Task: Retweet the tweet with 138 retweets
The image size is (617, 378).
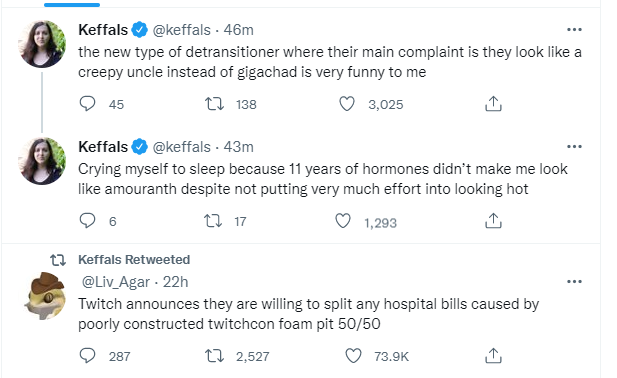Action: pyautogui.click(x=214, y=104)
